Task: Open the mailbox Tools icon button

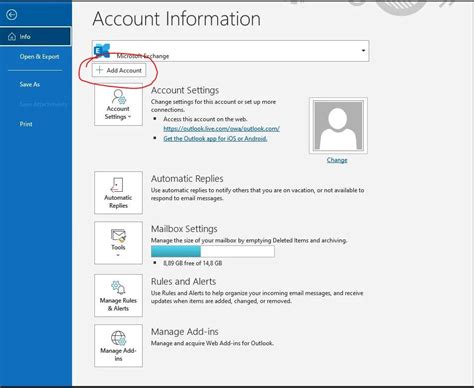Action: (x=118, y=243)
